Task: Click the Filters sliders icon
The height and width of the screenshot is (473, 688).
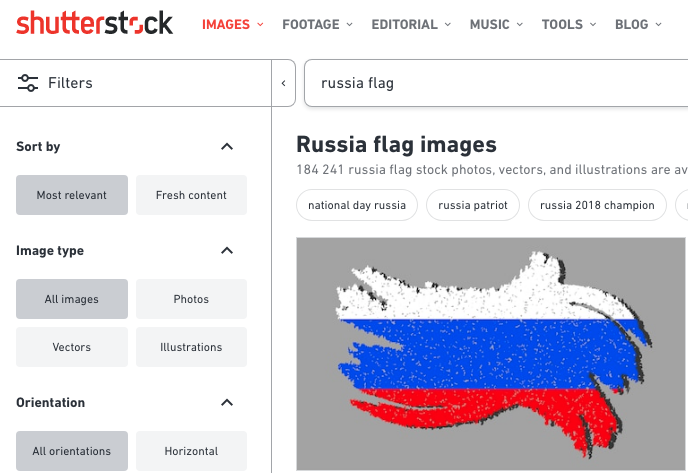Action: coord(28,83)
